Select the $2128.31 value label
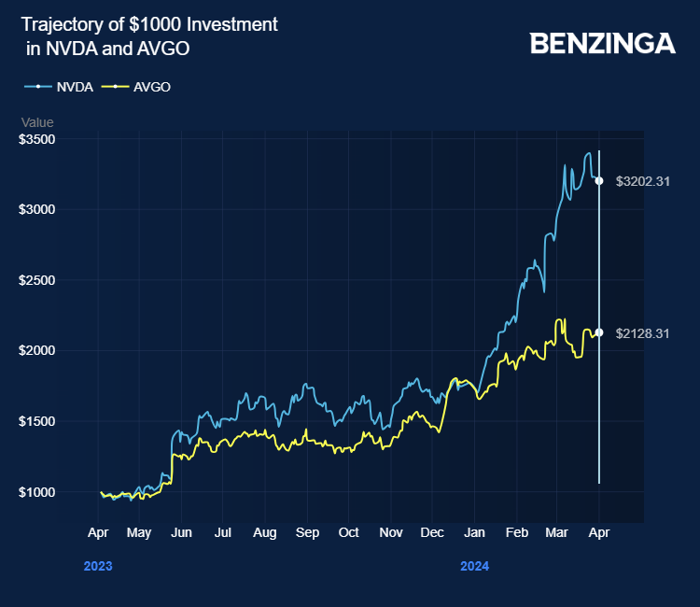Screen dimensions: 700x607 pyautogui.click(x=643, y=333)
